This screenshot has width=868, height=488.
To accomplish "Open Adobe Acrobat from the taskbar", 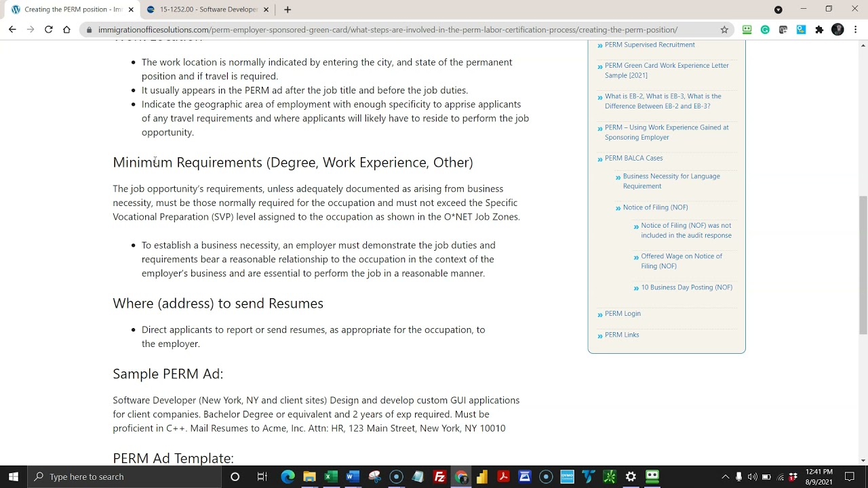I will click(503, 476).
